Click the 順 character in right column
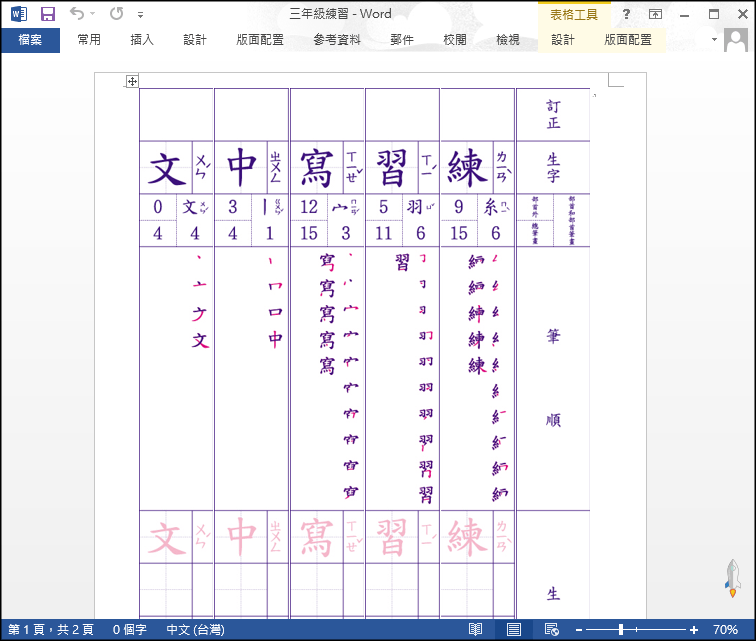Viewport: 756px width, 641px height. 554,420
